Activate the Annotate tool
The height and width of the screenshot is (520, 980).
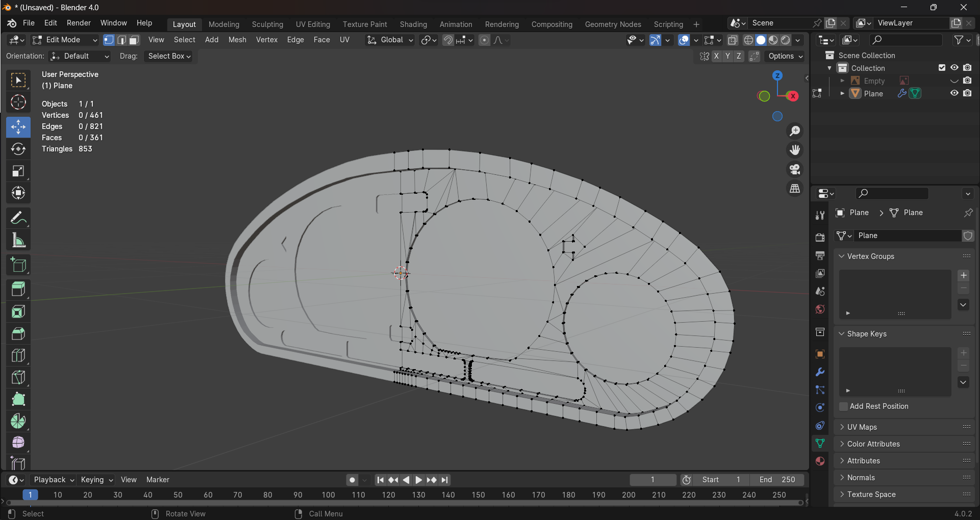coord(18,218)
